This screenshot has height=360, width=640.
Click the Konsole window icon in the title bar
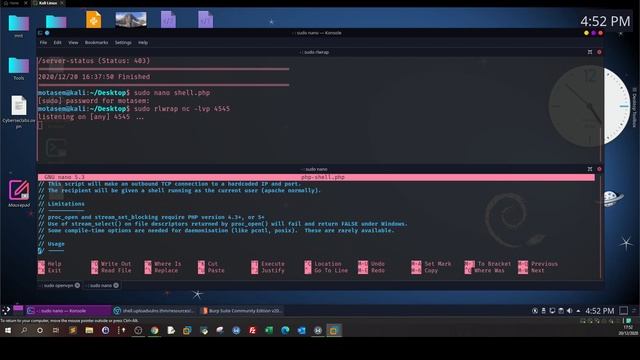coord(40,33)
